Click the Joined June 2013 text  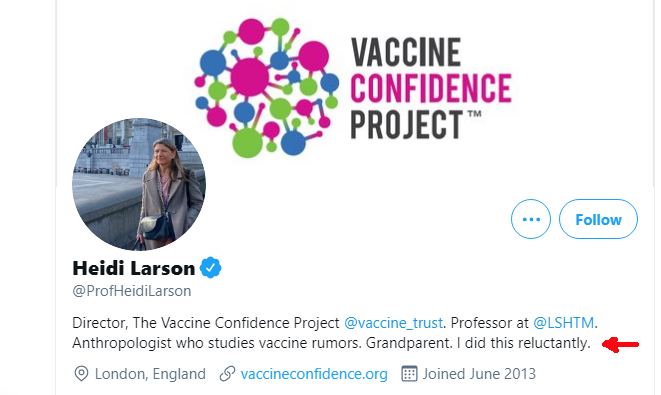(479, 374)
